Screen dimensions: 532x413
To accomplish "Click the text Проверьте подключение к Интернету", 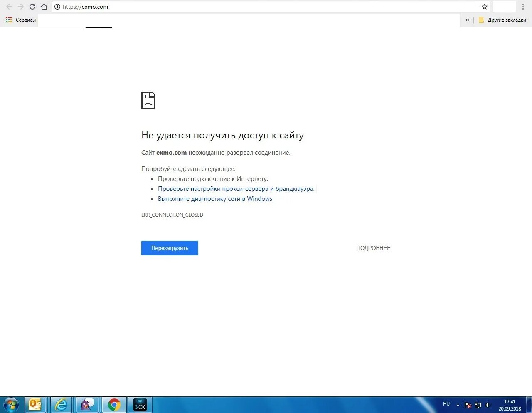I will tap(213, 179).
